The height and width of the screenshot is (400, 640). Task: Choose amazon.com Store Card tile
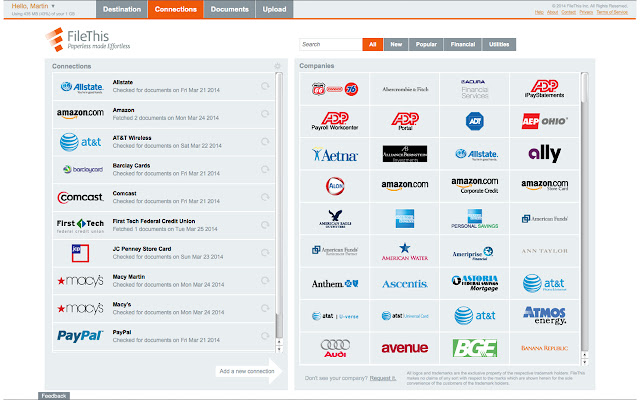click(x=545, y=186)
